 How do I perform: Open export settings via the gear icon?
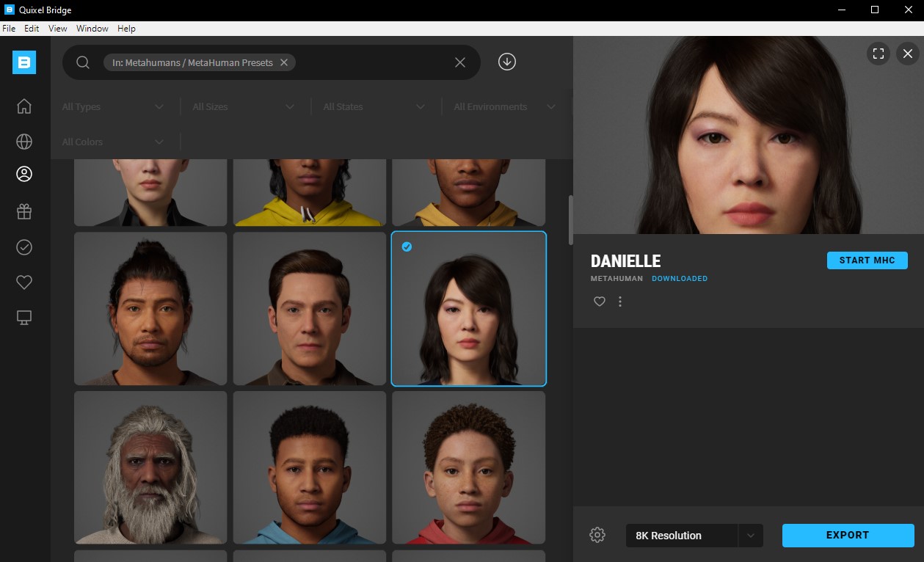(x=597, y=535)
